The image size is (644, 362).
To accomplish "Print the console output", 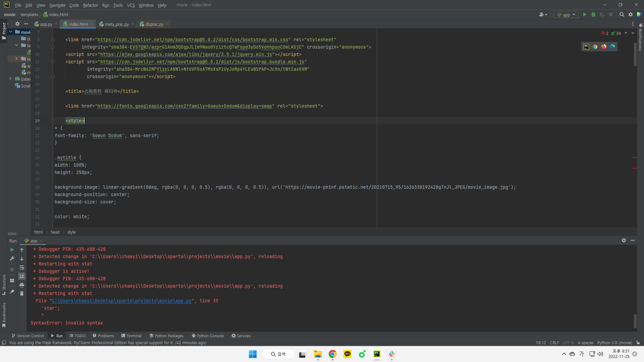I will 22,285.
